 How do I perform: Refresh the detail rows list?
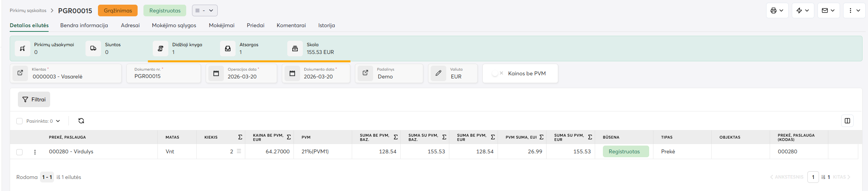pyautogui.click(x=81, y=121)
